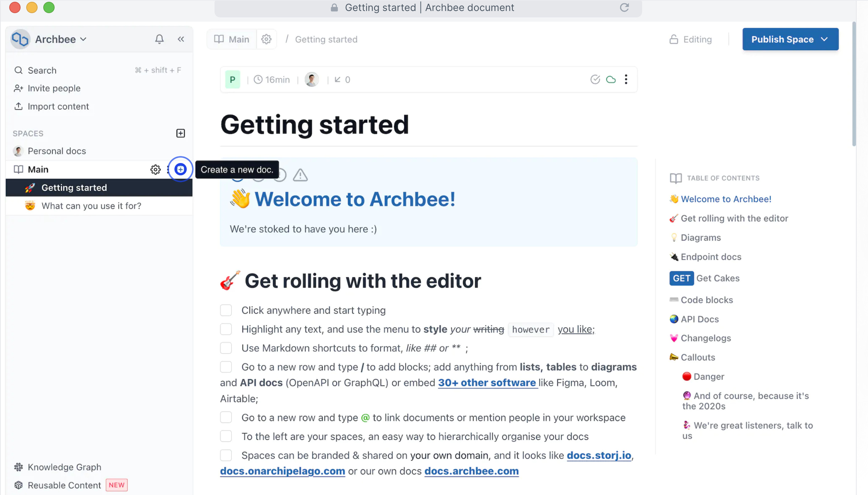Check the 'Highlight any text' item
This screenshot has width=868, height=495.
coord(226,329)
